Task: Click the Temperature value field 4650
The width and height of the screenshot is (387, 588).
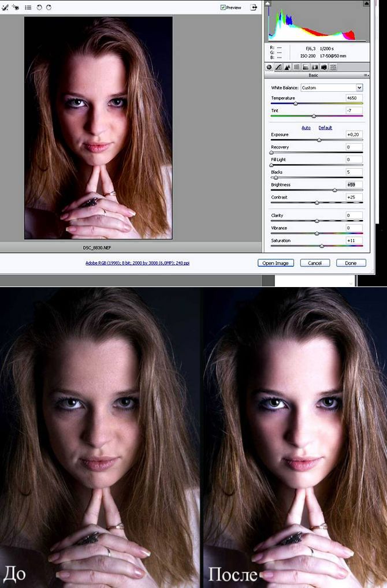Action: (354, 98)
